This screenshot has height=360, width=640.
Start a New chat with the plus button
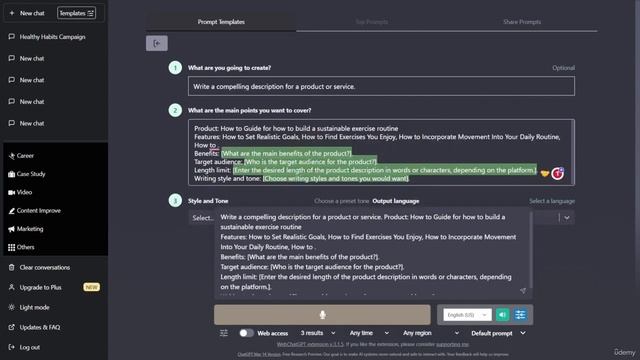[27, 13]
